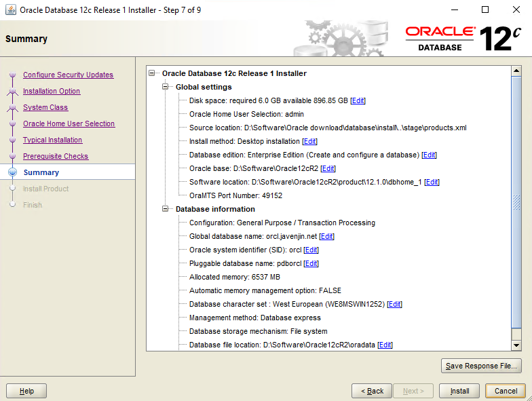Click the vertical scrollbar thumb in summary

pos(516,202)
